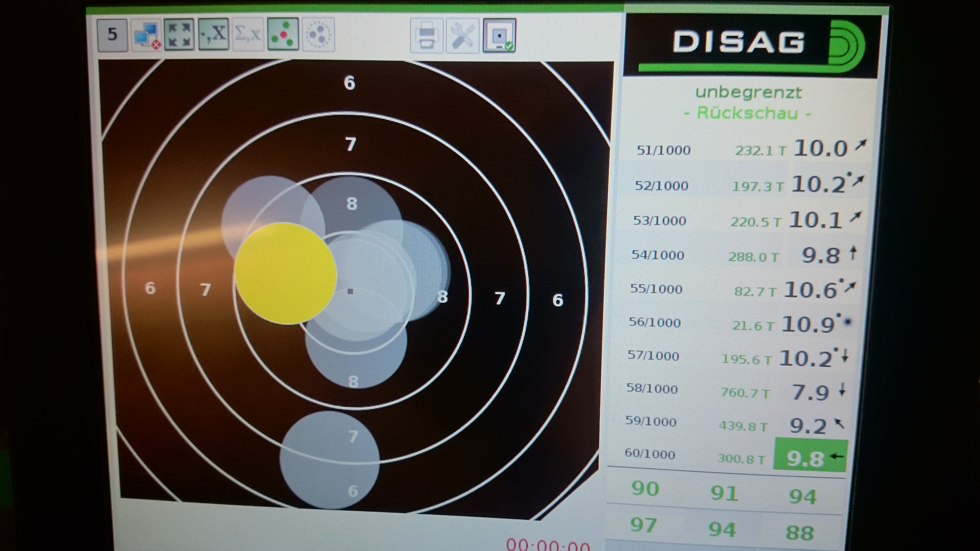Viewport: 980px width, 551px height.
Task: Toggle the red-green shot dots view
Action: point(283,35)
